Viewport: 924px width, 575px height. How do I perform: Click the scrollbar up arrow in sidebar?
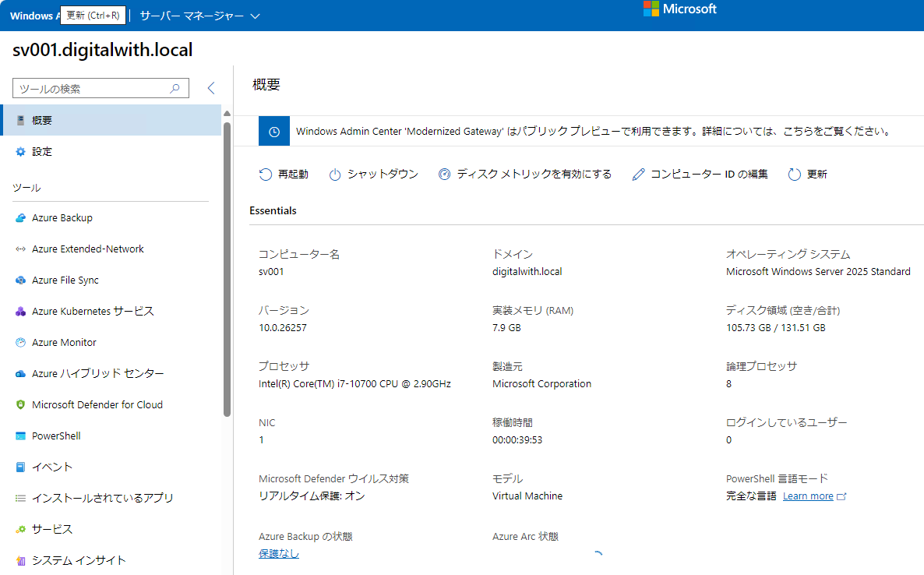tap(227, 113)
